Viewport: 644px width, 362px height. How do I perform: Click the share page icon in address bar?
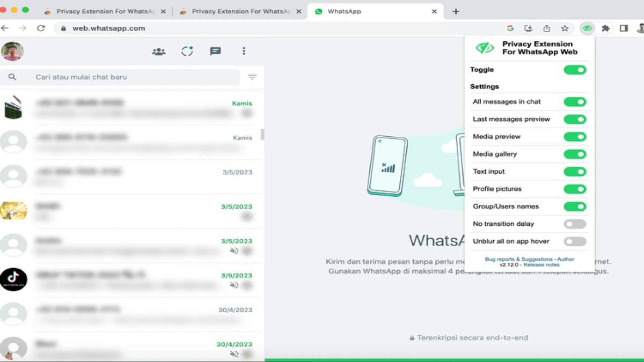546,28
